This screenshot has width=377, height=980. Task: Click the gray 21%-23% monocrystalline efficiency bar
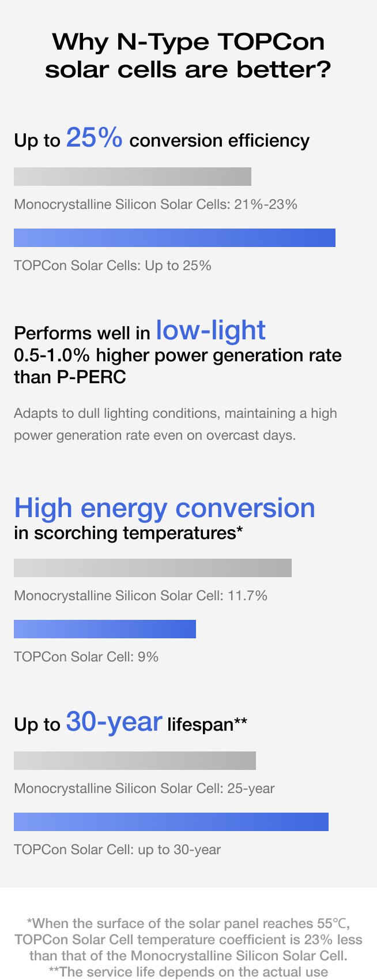tap(133, 177)
